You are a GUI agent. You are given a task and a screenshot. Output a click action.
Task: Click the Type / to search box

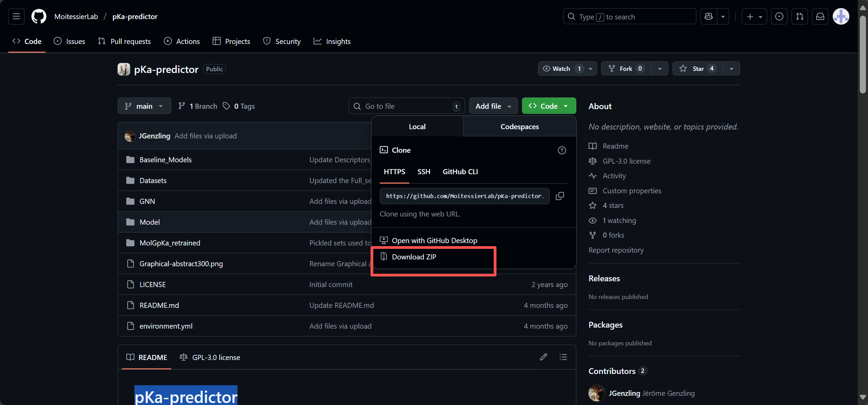tap(630, 16)
